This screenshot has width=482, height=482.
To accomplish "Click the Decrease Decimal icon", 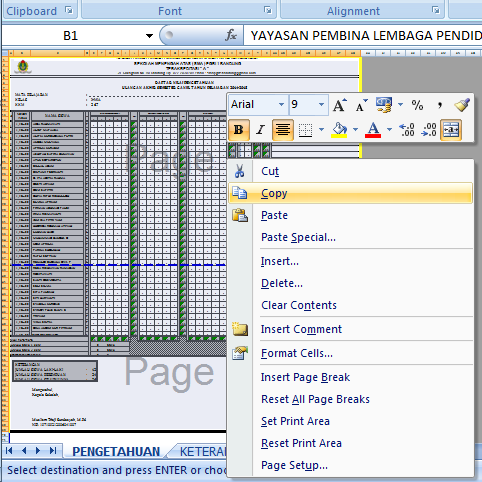I will coord(429,130).
